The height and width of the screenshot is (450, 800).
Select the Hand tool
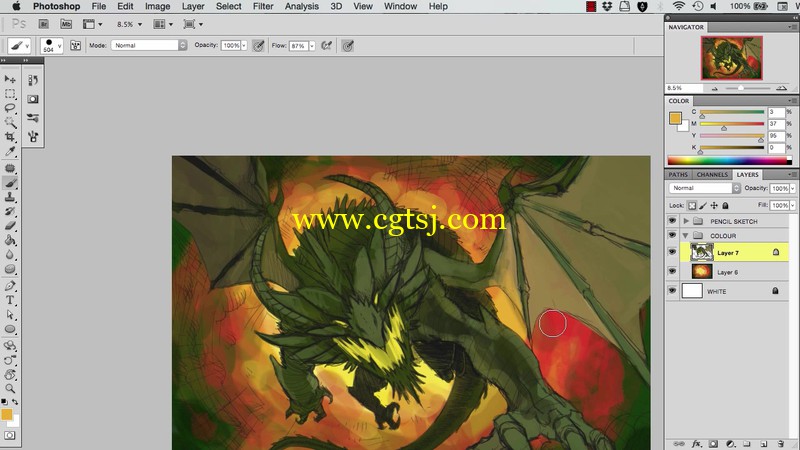[x=10, y=374]
